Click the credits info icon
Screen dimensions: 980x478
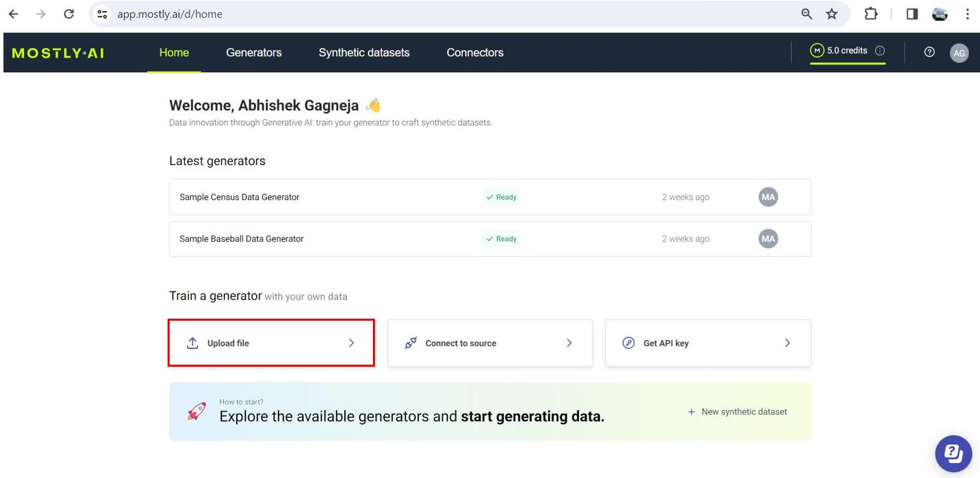[x=880, y=51]
